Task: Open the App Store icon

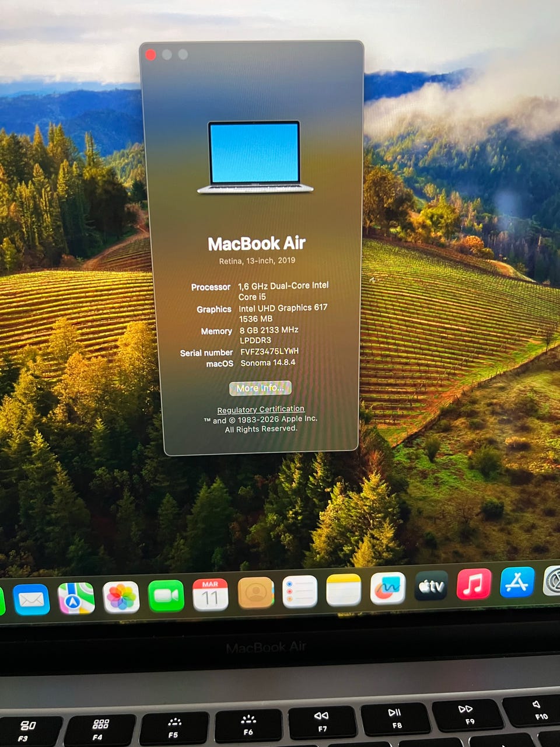Action: (517, 582)
